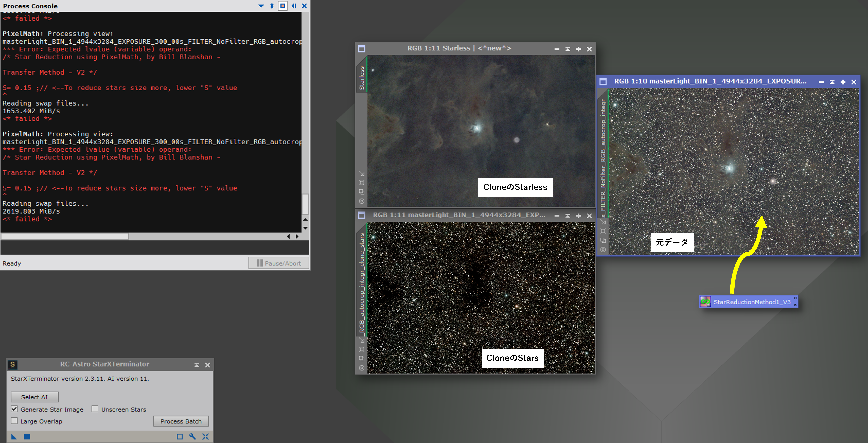Click the console scroll-left arrow
This screenshot has height=443, width=868.
point(288,236)
